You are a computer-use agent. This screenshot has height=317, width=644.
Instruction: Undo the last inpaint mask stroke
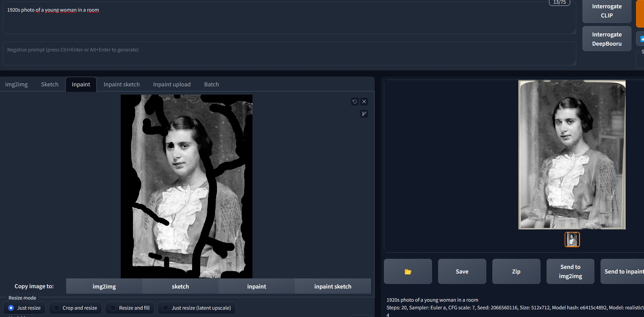355,101
